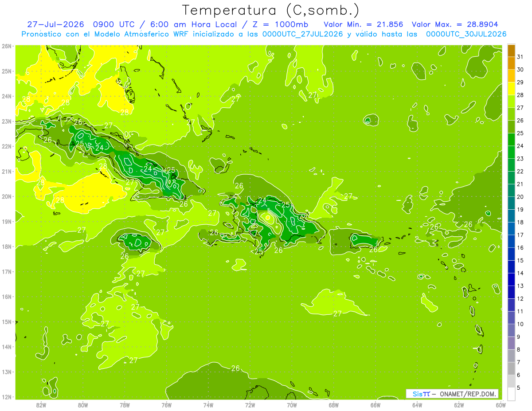Click the legend value "16"

520,248
